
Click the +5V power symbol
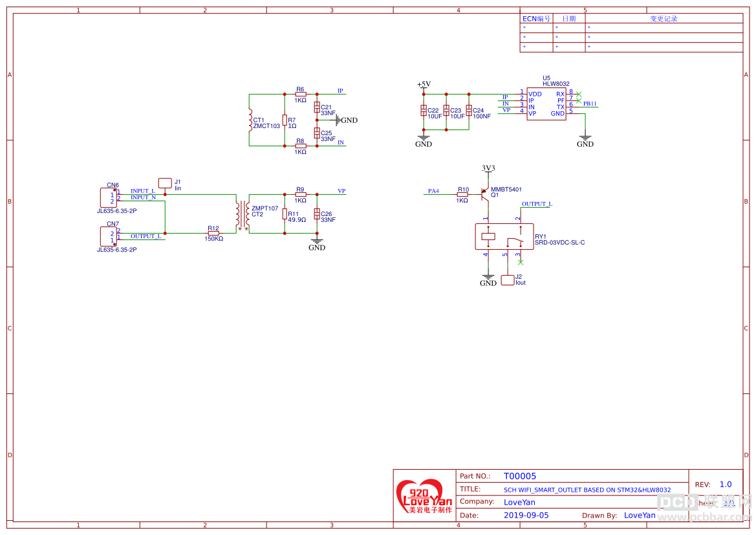click(x=424, y=85)
